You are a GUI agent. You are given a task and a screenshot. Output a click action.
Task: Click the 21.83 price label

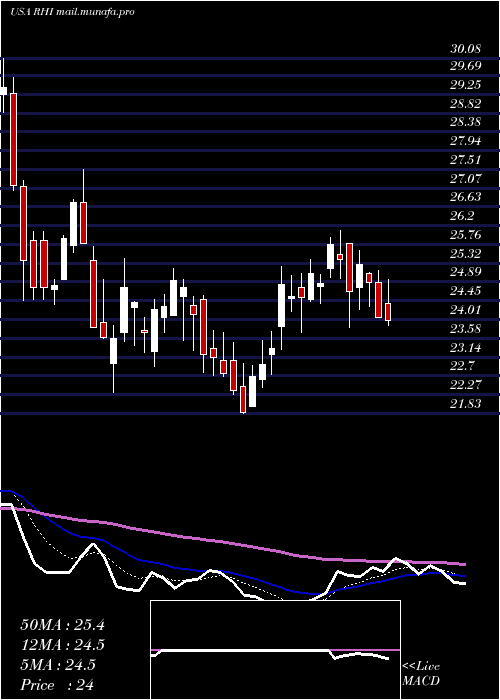[x=466, y=404]
